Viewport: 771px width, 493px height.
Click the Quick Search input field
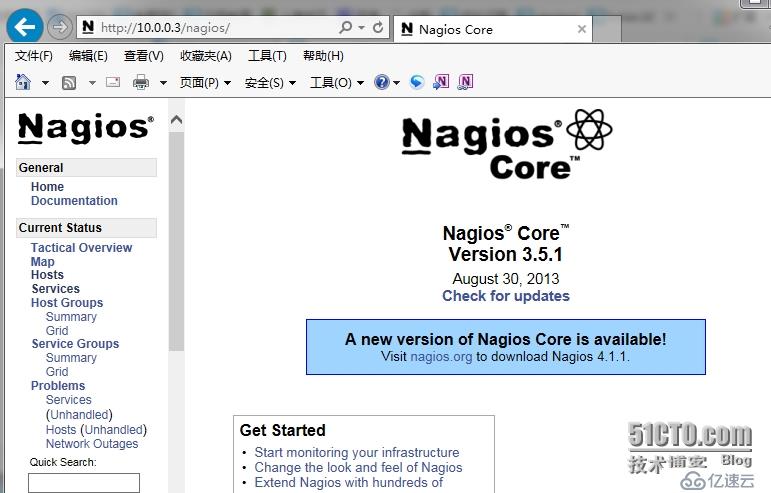(84, 483)
